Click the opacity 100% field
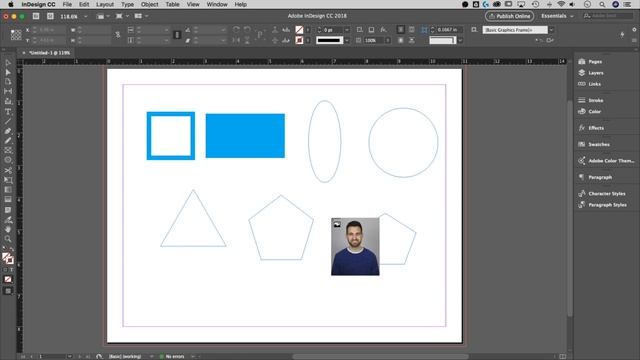Image resolution: width=640 pixels, height=360 pixels. click(374, 40)
